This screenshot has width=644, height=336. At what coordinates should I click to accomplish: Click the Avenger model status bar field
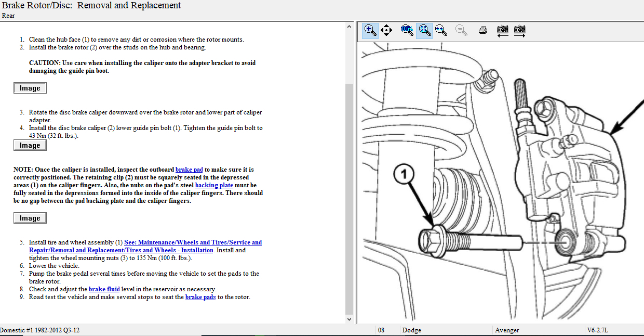pyautogui.click(x=506, y=330)
